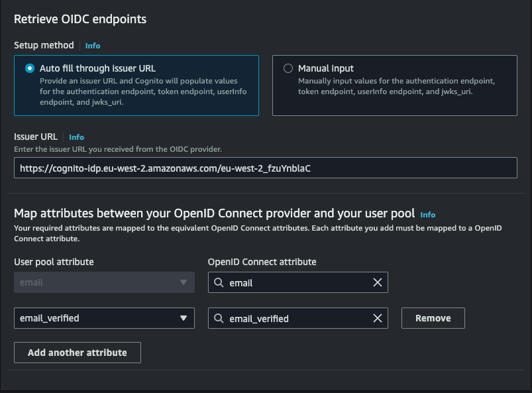Expand email_verified options via its chevron arrow
532x393 pixels.
pos(184,318)
